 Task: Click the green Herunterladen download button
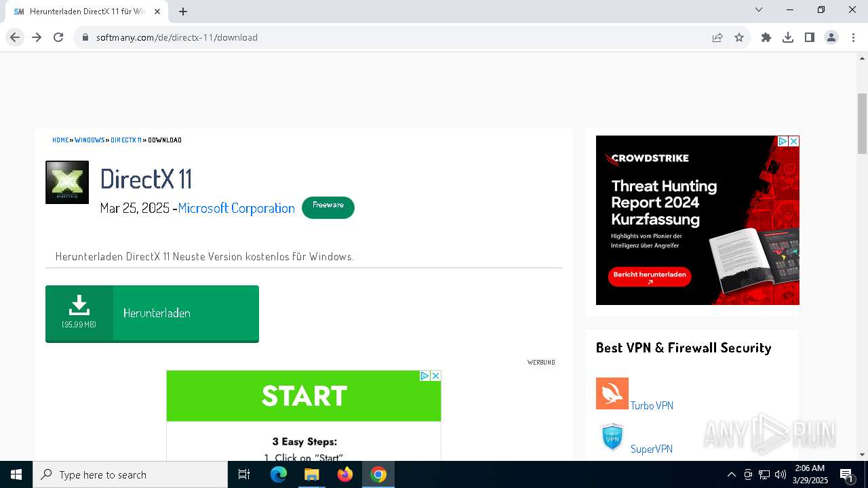coord(152,314)
